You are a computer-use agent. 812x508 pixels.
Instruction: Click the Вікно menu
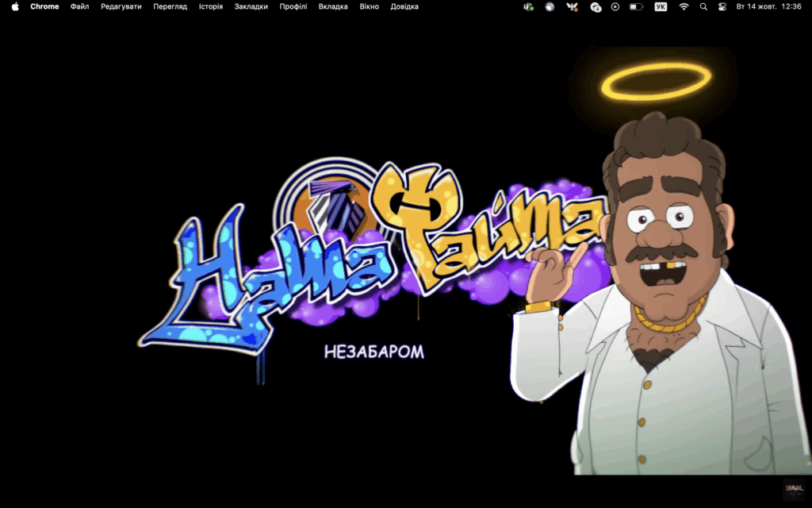click(369, 6)
